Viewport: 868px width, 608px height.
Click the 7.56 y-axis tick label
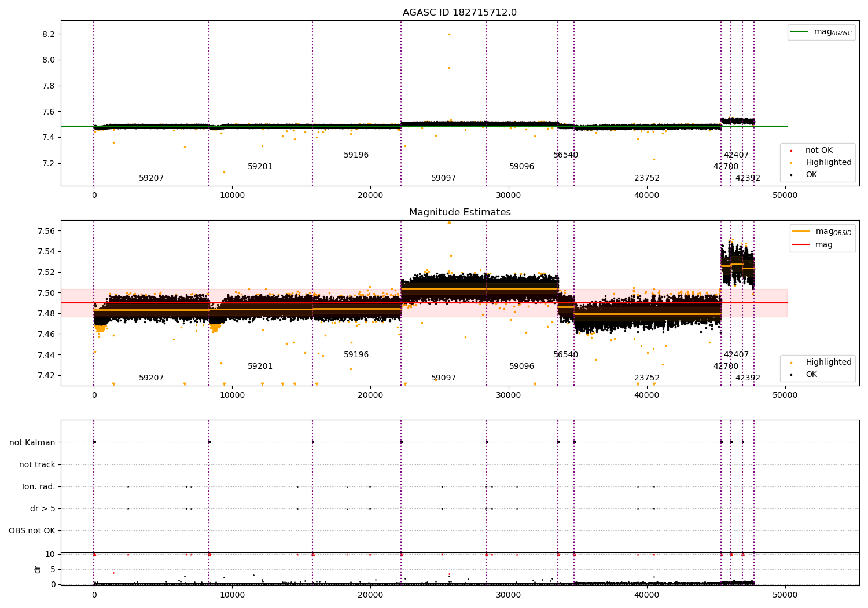click(46, 231)
